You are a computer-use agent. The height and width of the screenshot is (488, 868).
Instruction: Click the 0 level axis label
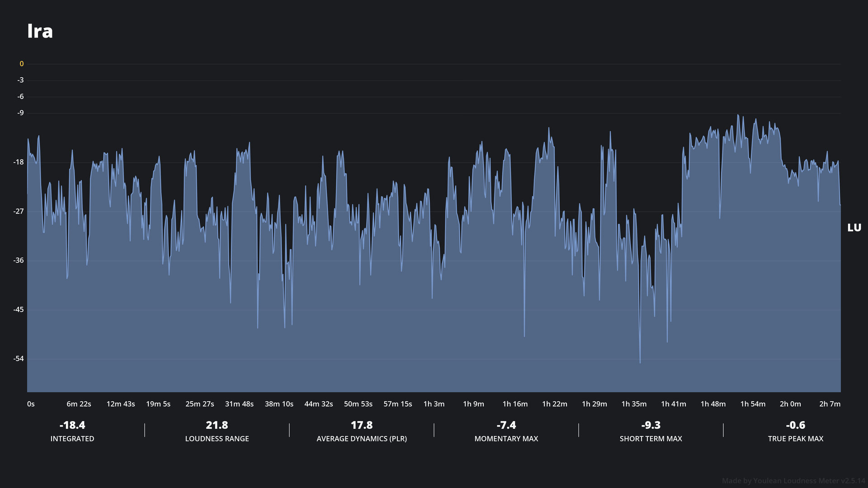(x=21, y=64)
